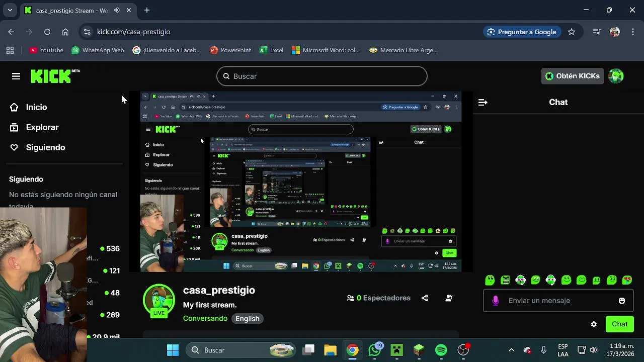Image resolution: width=644 pixels, height=362 pixels.
Task: Open PowerPoint bookmark
Action: coord(230,50)
